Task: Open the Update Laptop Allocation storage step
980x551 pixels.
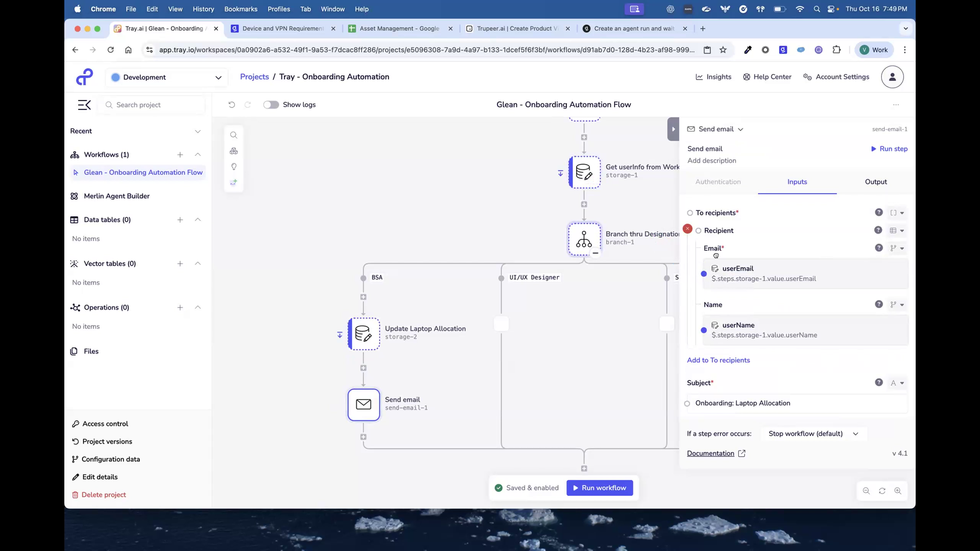Action: click(x=363, y=333)
